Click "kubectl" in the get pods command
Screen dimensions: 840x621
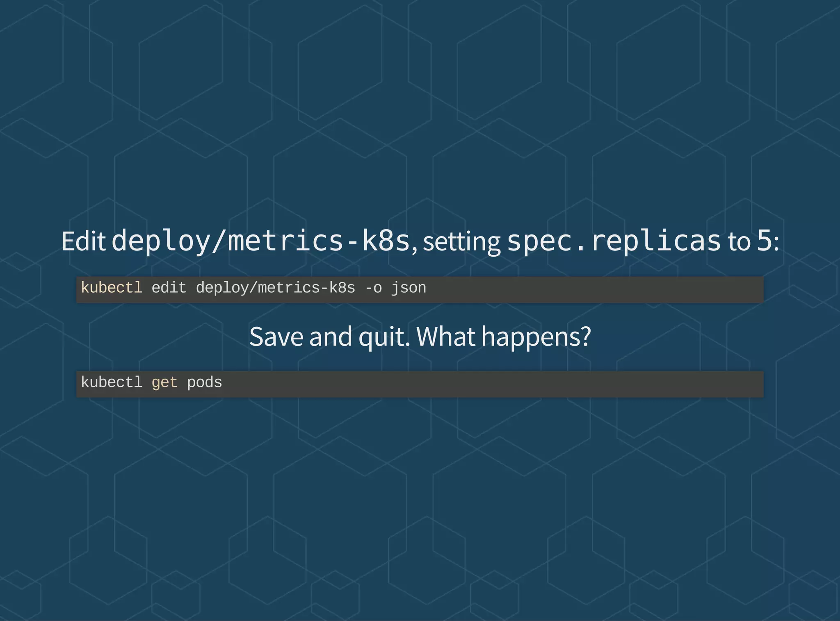(112, 382)
